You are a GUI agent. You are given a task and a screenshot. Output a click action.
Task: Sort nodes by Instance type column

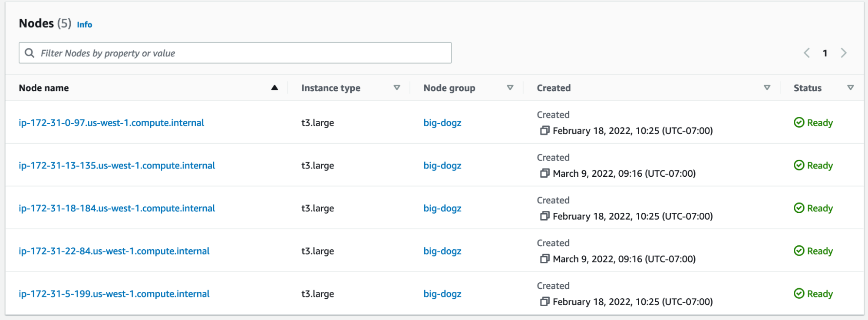click(396, 88)
